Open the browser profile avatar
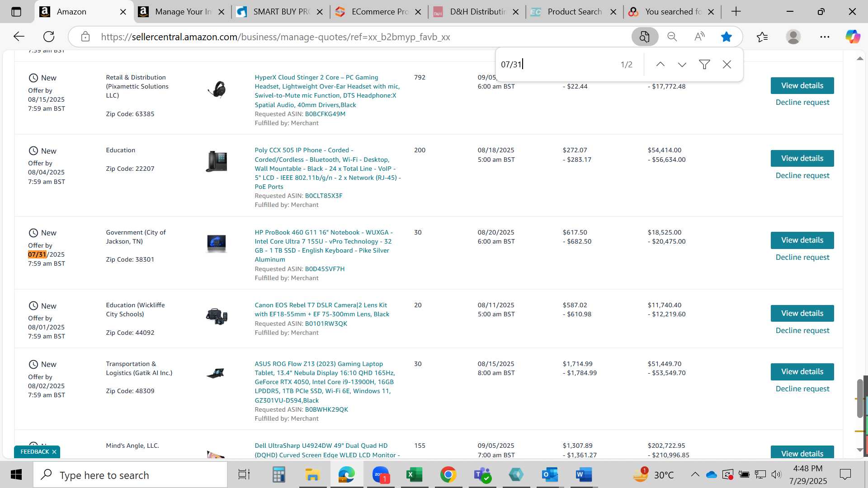Image resolution: width=868 pixels, height=488 pixels. pos(793,37)
